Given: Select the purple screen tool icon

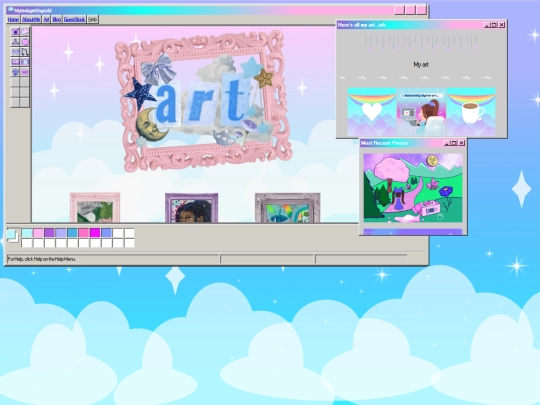Looking at the screenshot, I should [25, 62].
